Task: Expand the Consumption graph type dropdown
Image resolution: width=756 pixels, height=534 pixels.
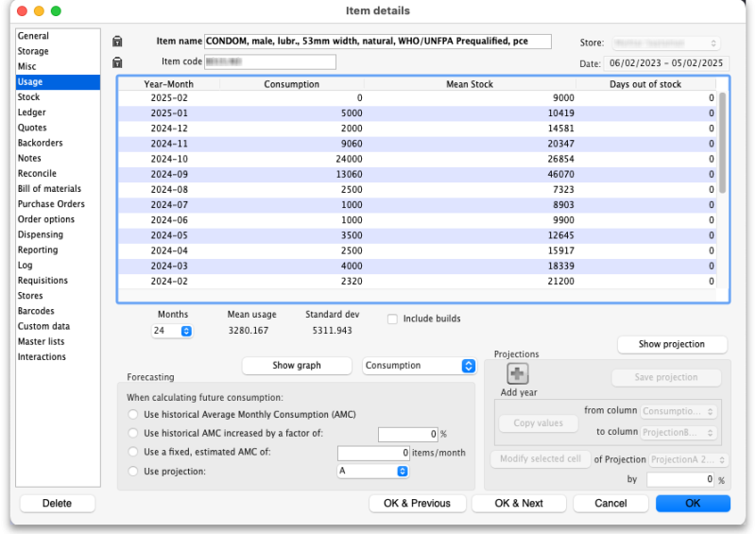Action: (x=419, y=366)
